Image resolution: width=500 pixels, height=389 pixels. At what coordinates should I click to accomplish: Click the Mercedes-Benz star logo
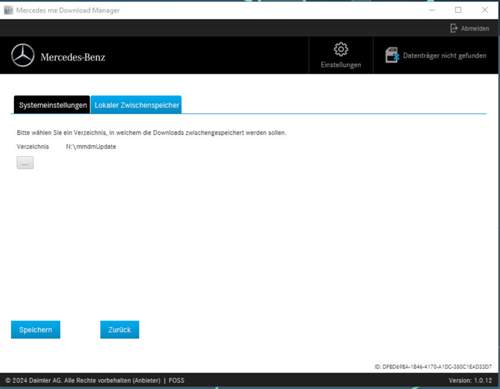[23, 55]
